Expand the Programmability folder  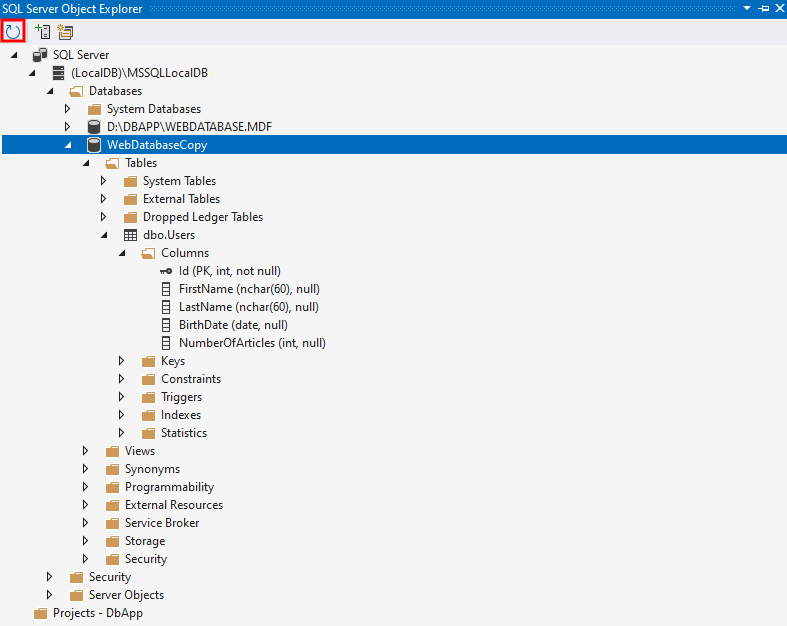click(85, 487)
